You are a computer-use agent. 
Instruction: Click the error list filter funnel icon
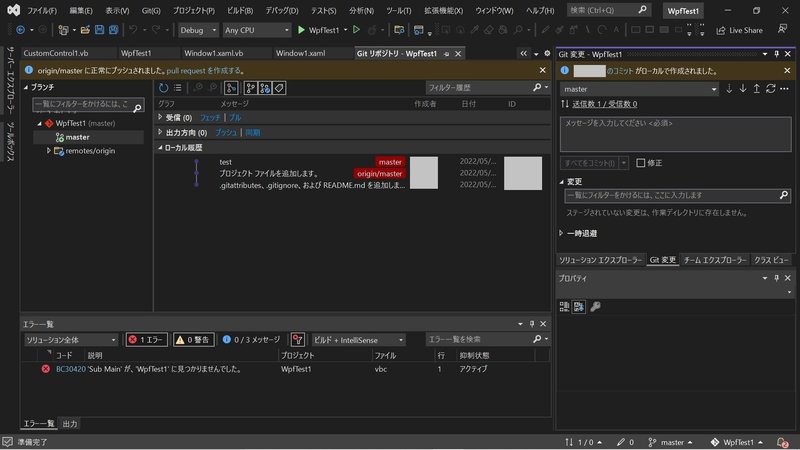(x=297, y=340)
